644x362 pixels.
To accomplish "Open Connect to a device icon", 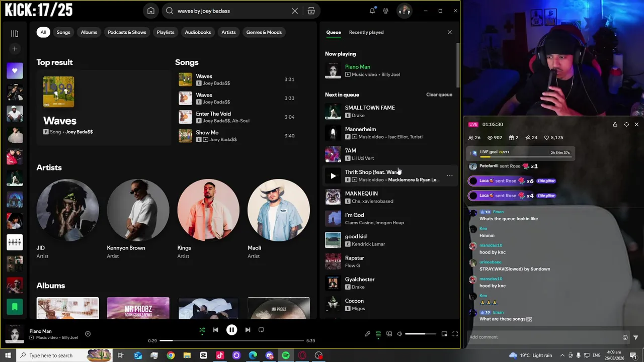I will (389, 334).
